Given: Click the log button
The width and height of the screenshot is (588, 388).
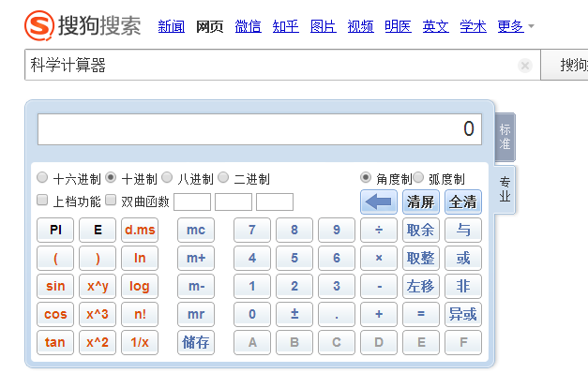Looking at the screenshot, I should pyautogui.click(x=140, y=286).
